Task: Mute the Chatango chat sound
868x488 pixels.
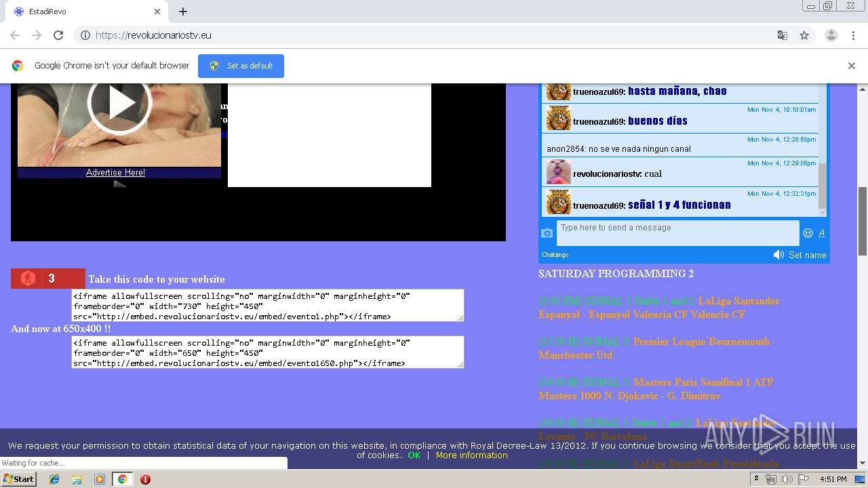Action: (x=778, y=255)
